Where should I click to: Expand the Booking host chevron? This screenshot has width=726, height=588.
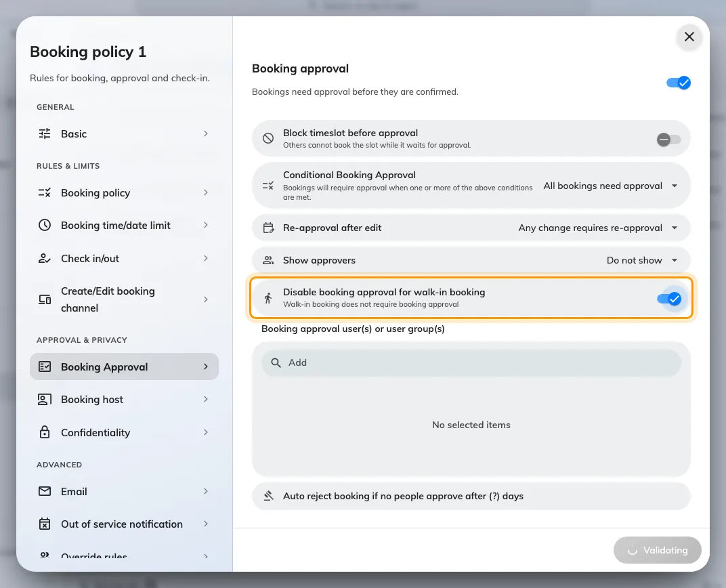tap(206, 400)
